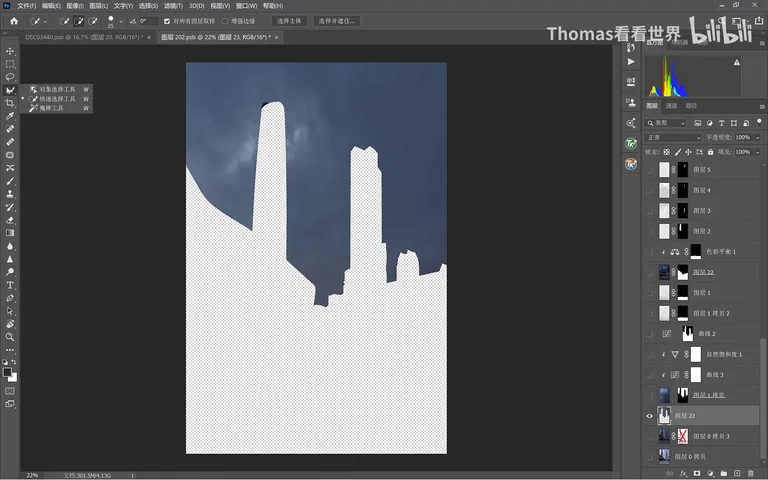Choose 'New selection' brush mode icon
The width and height of the screenshot is (768, 480).
[x=64, y=21]
